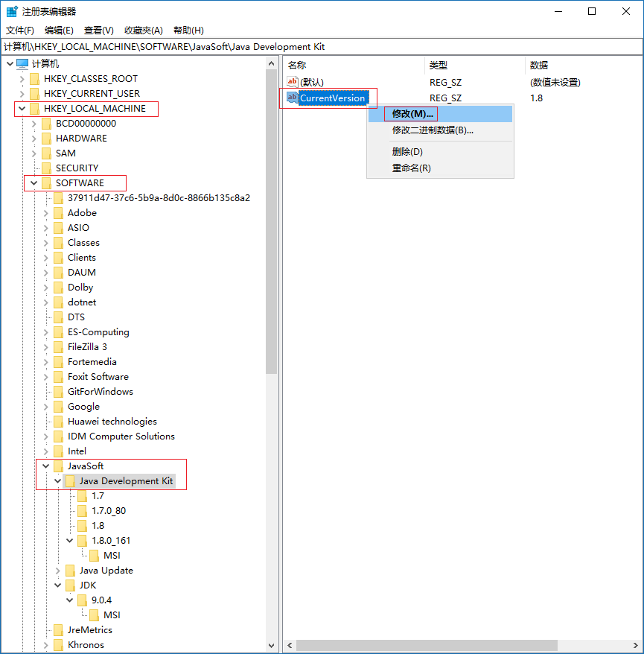Click the FileZilla 3 folder icon
Viewport: 644px width, 654px height.
pos(59,347)
